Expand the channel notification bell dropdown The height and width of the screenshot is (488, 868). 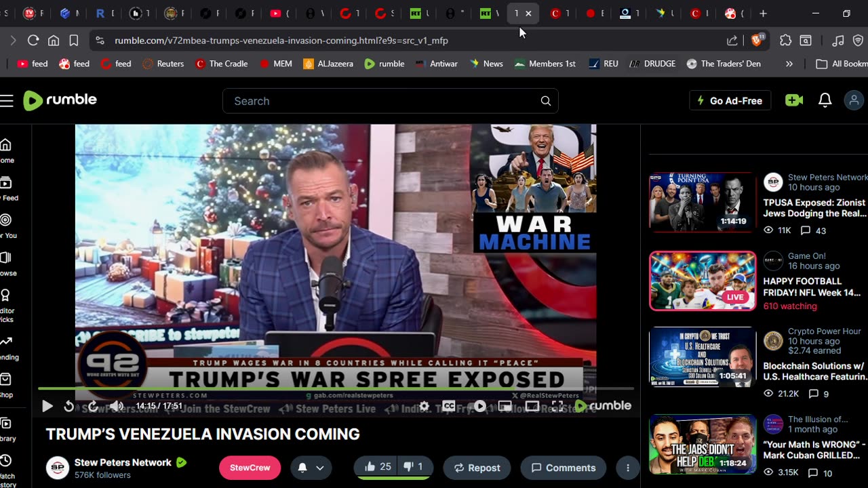311,468
